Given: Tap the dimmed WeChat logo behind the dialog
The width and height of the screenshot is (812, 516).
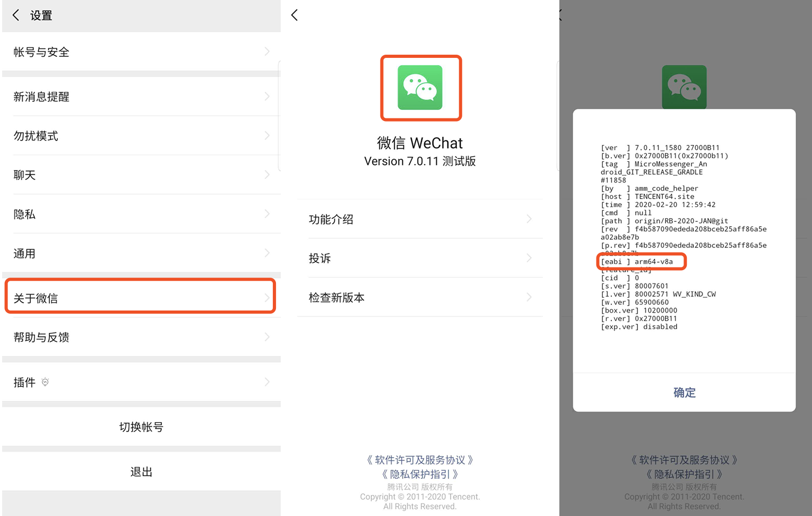Looking at the screenshot, I should pos(684,87).
